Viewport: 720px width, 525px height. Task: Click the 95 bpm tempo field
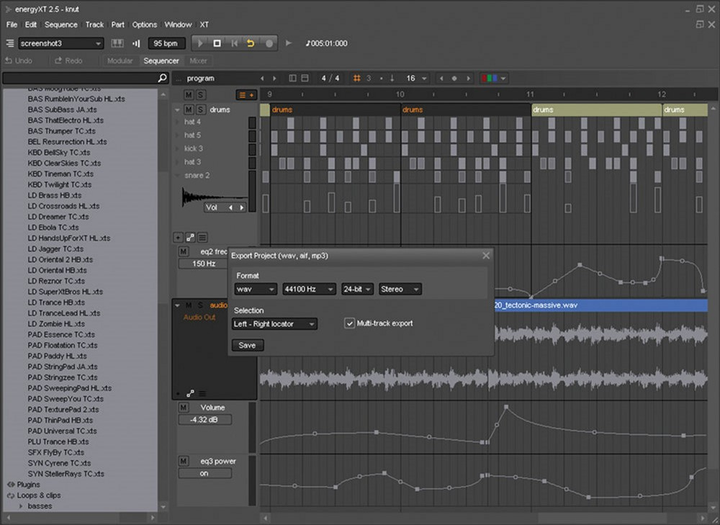click(166, 43)
